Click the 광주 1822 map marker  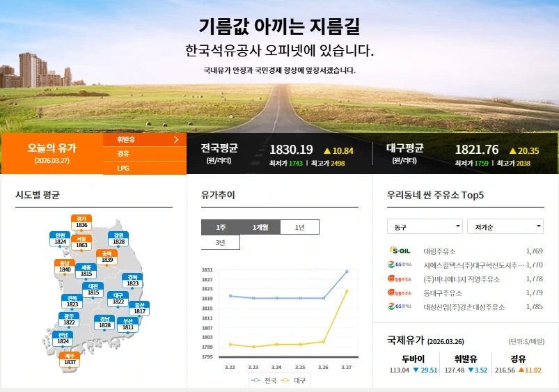(x=69, y=320)
